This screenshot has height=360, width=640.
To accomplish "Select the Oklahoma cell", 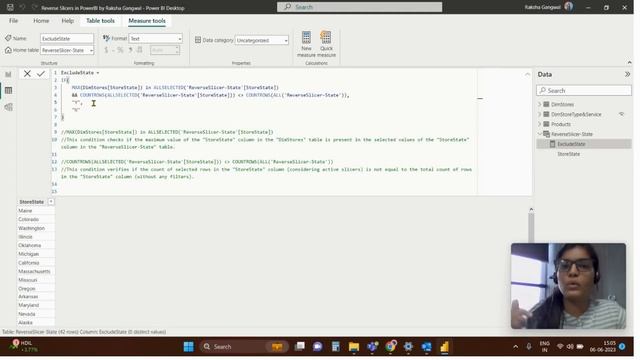I will pyautogui.click(x=36, y=245).
